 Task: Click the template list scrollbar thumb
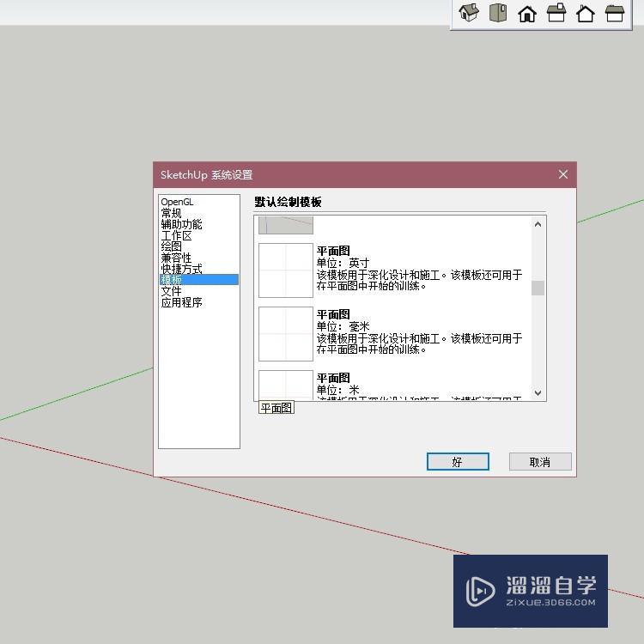(538, 288)
